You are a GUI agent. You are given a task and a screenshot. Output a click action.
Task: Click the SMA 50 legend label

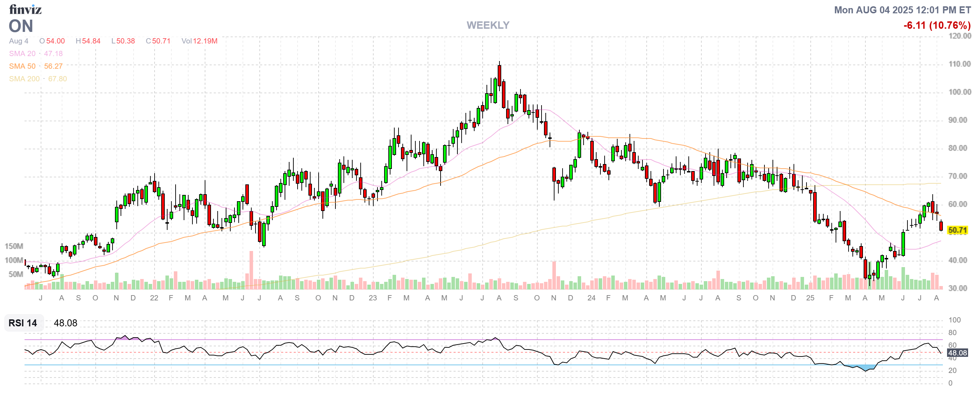tap(22, 66)
